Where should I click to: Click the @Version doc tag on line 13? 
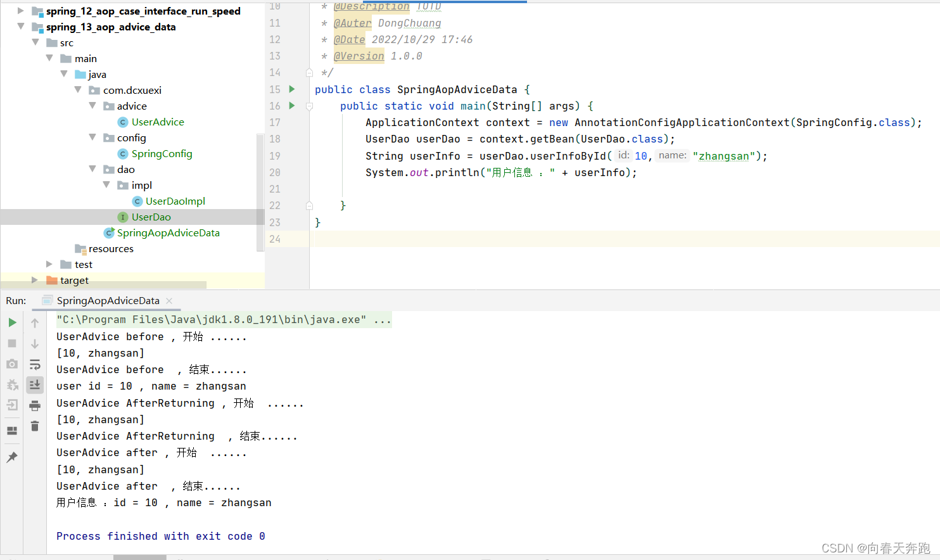click(x=359, y=56)
